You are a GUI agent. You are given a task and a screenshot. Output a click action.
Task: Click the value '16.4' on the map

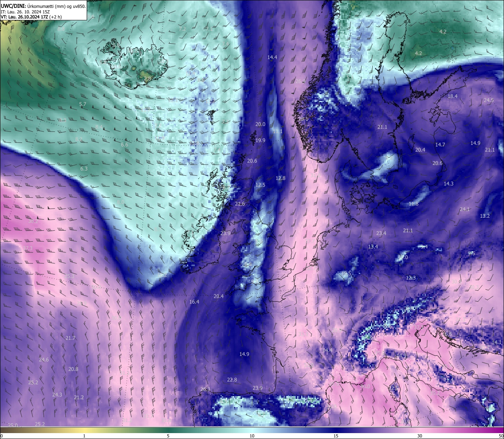coord(194,302)
